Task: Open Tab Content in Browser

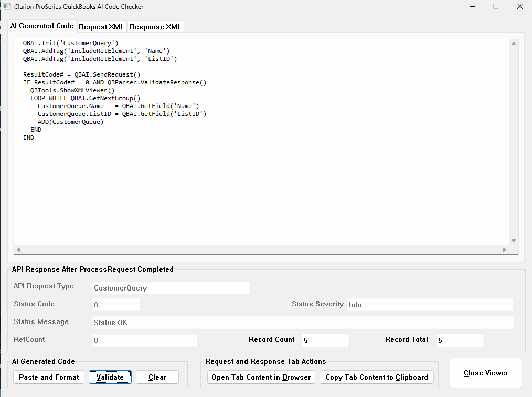Action: click(261, 377)
